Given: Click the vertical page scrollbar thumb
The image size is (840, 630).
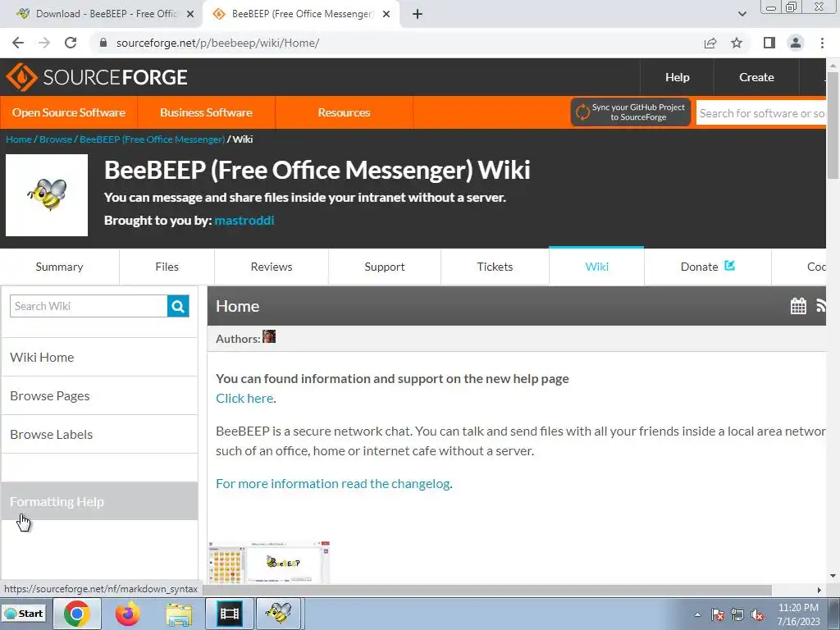Looking at the screenshot, I should coord(833,126).
